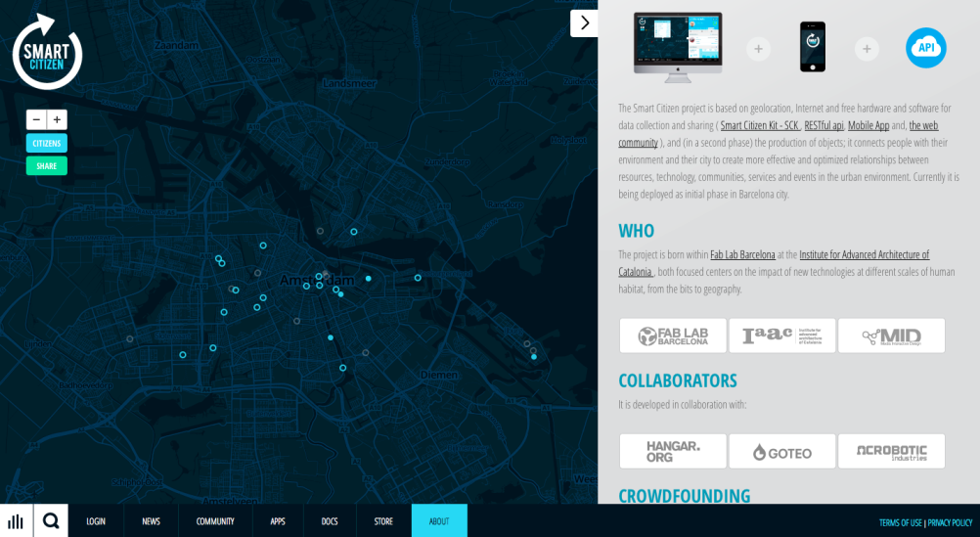Zoom out the map with minus button
This screenshot has height=537, width=980.
click(36, 119)
